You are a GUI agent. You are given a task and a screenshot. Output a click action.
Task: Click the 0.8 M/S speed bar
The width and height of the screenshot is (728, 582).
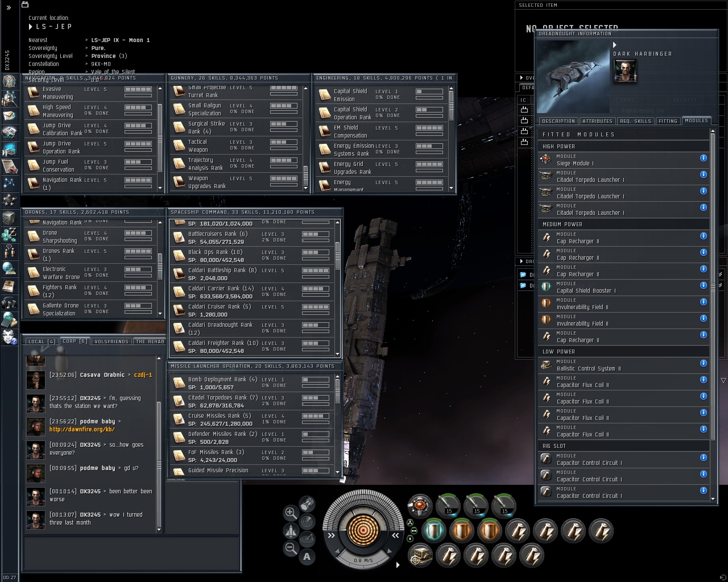(x=363, y=560)
